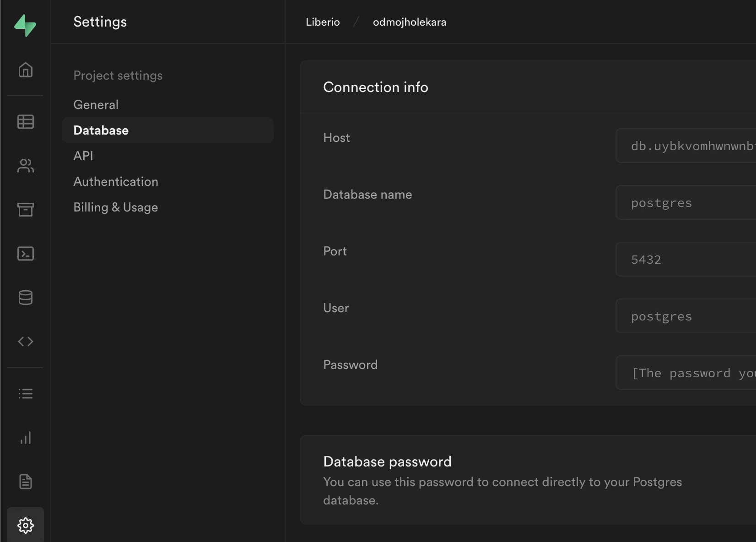Image resolution: width=756 pixels, height=542 pixels.
Task: Click the Port 5432 field
Action: [686, 259]
